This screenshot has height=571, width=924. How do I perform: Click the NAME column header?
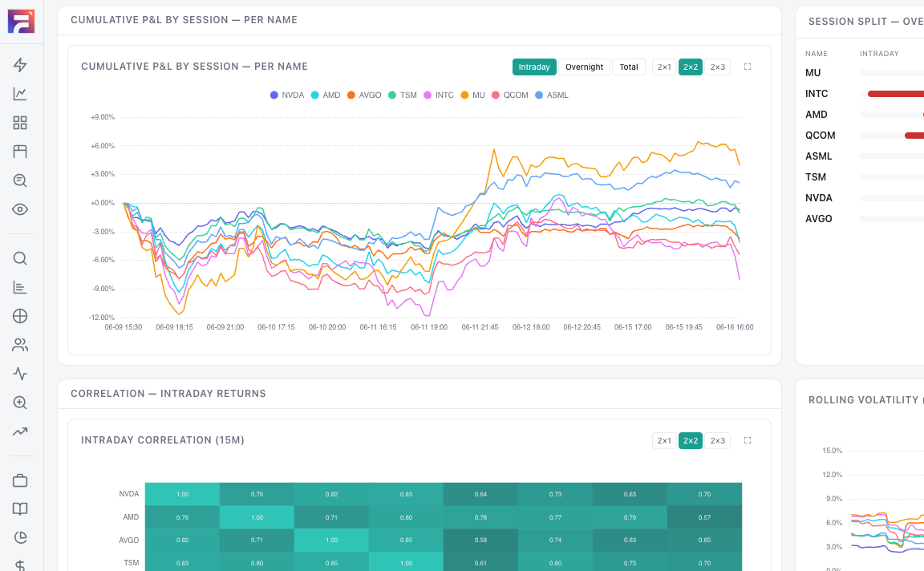tap(817, 54)
